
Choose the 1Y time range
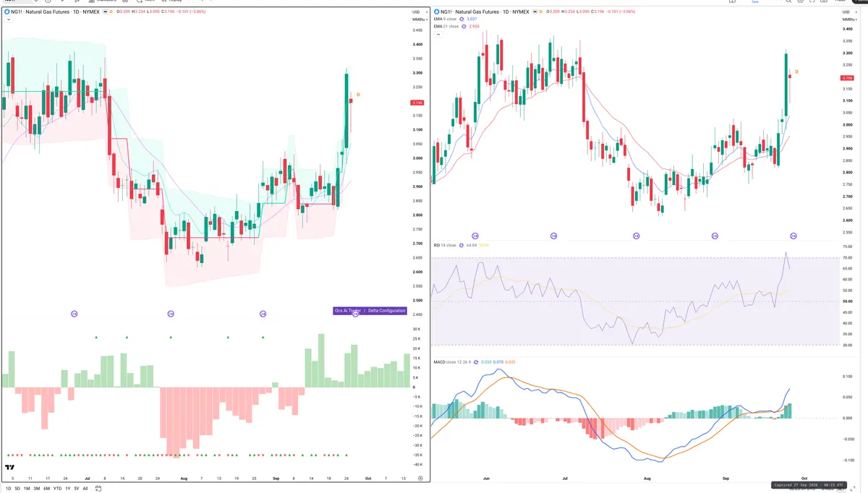pyautogui.click(x=67, y=489)
